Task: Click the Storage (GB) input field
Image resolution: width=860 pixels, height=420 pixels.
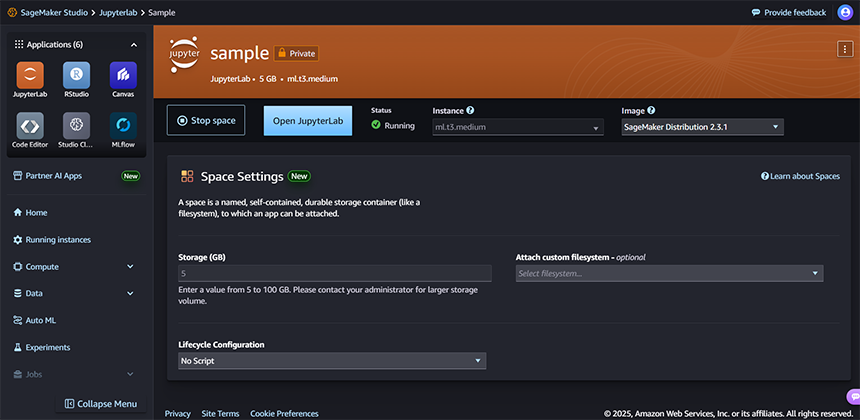Action: click(x=335, y=274)
